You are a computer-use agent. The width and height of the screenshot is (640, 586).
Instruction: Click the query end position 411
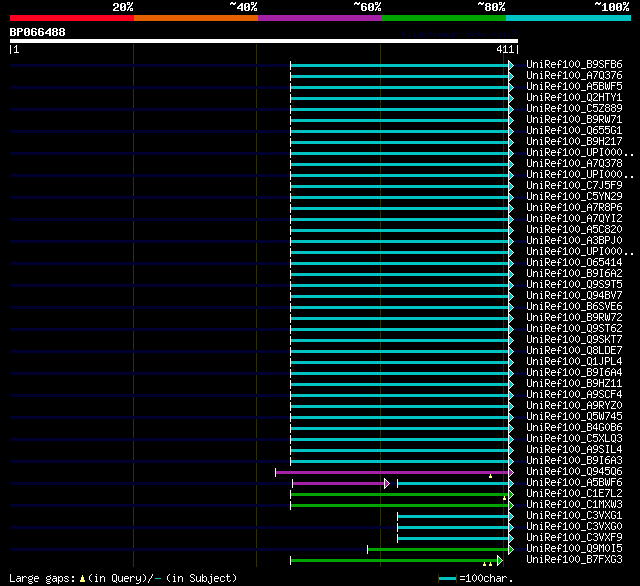point(505,49)
